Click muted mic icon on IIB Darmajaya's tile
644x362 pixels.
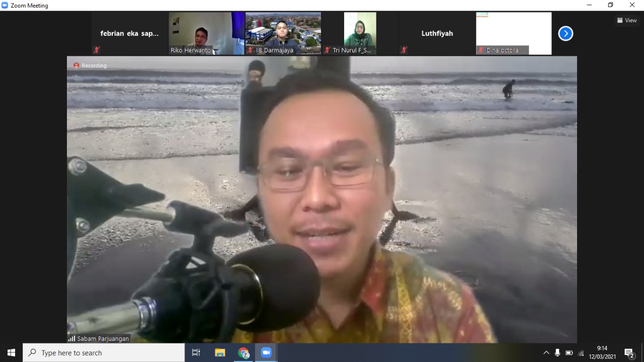point(250,50)
